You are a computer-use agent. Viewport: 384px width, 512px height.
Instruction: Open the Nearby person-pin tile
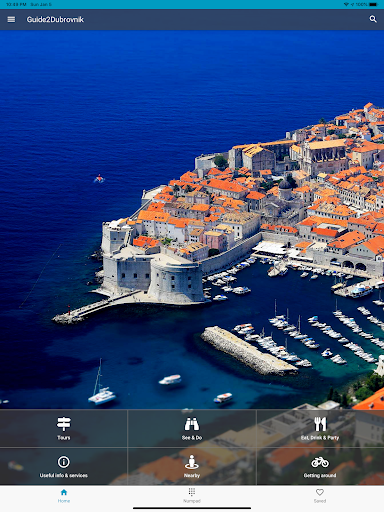point(192,466)
